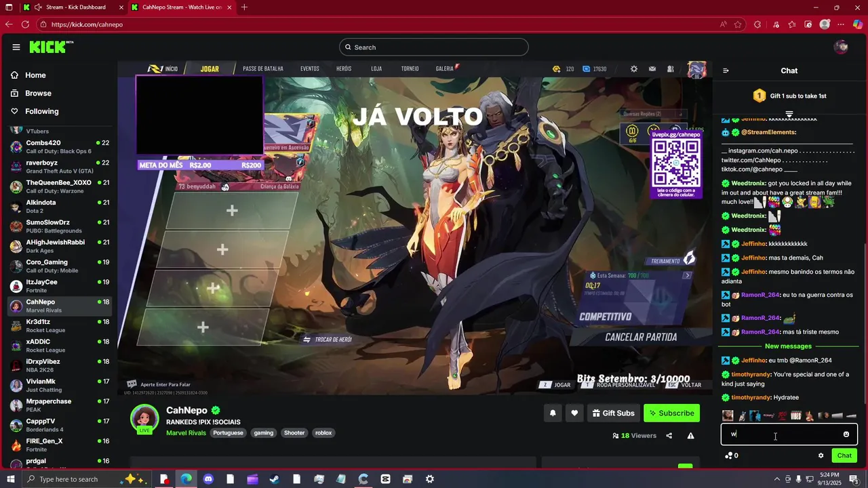Open Settings gear in the taskbar
The height and width of the screenshot is (488, 868).
tap(430, 479)
